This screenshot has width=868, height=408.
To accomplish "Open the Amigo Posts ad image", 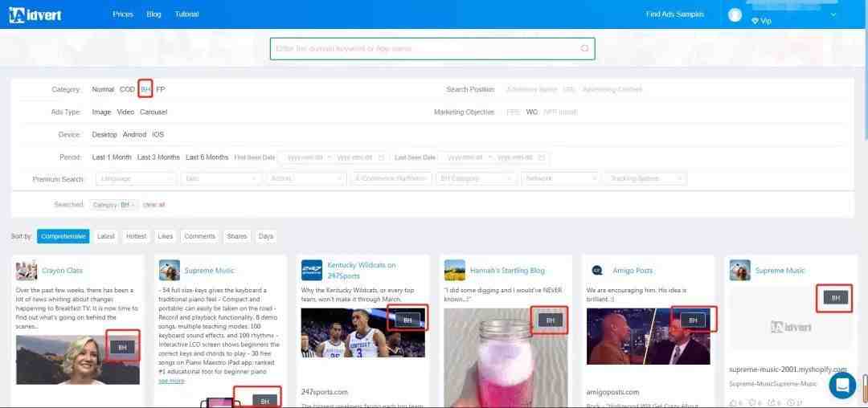I will [x=649, y=337].
